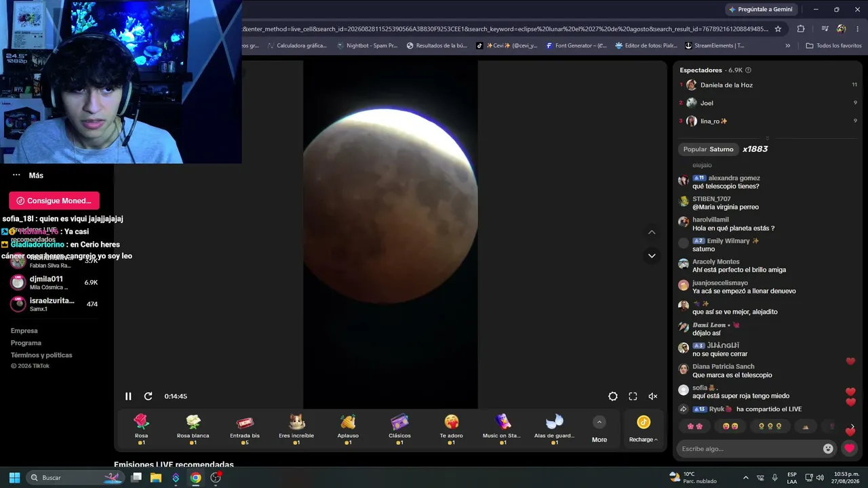Viewport: 868px width, 488px height.
Task: Open the Windows Start menu
Action: [x=14, y=478]
